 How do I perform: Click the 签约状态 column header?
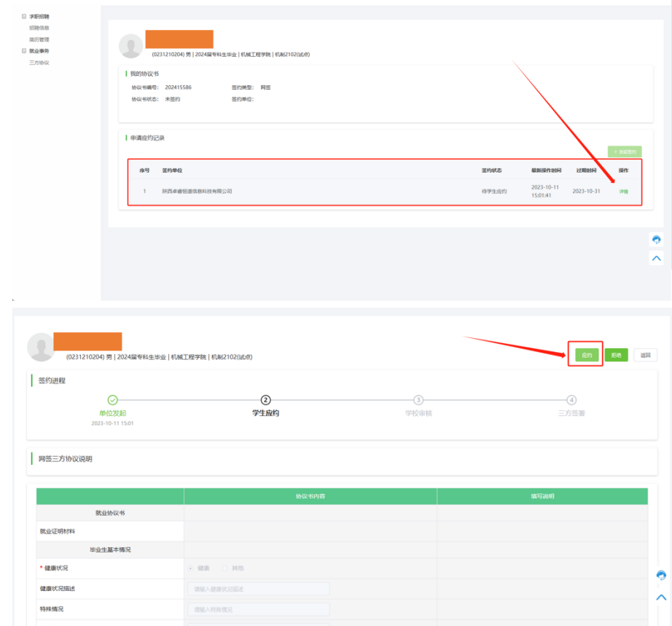tap(491, 171)
